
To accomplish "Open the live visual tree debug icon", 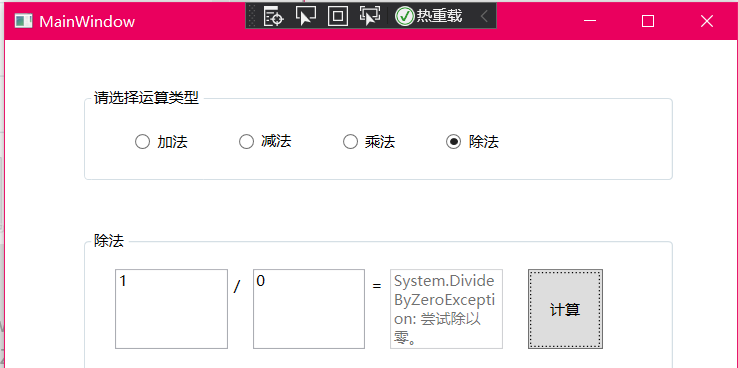I will 273,16.
